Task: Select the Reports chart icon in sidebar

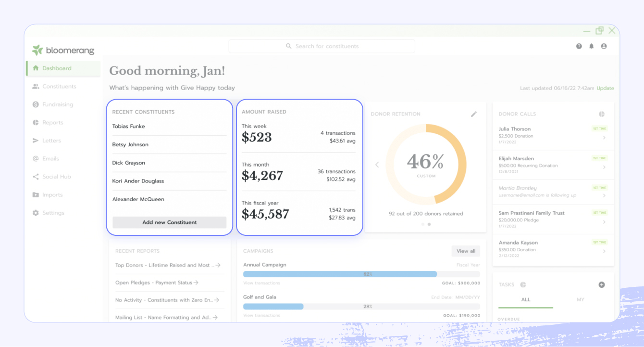Action: (35, 122)
